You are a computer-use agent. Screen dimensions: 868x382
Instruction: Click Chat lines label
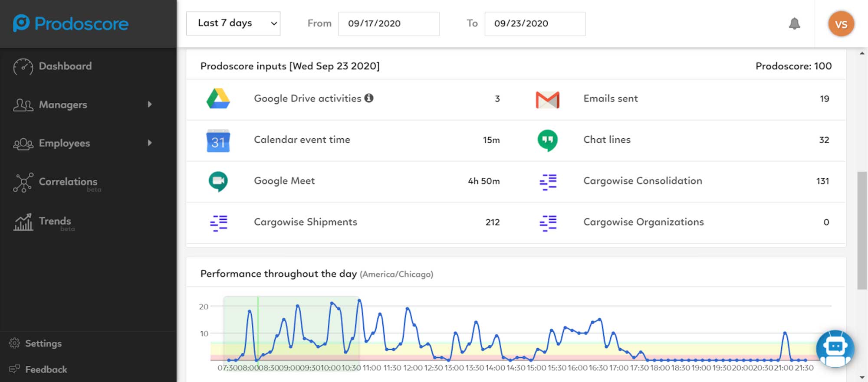point(607,140)
